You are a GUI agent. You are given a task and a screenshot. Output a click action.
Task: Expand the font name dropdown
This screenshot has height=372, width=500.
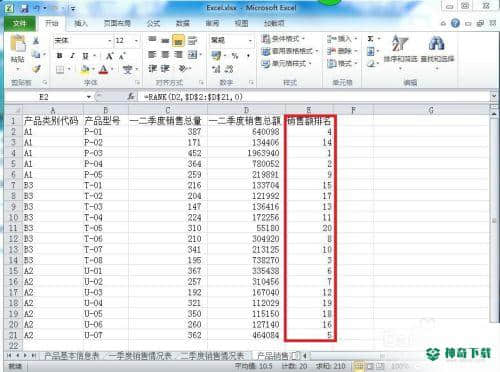[x=110, y=41]
